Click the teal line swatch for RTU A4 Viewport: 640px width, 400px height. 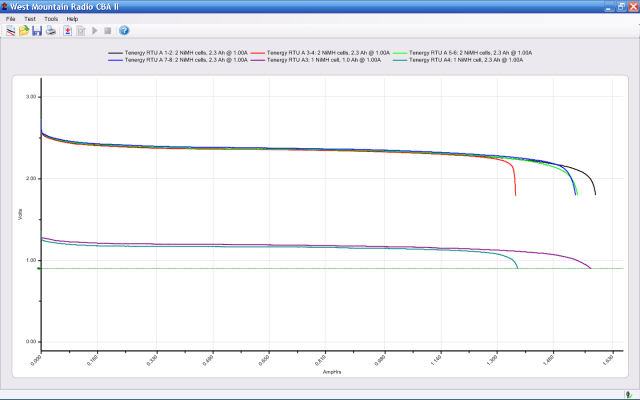pos(400,60)
